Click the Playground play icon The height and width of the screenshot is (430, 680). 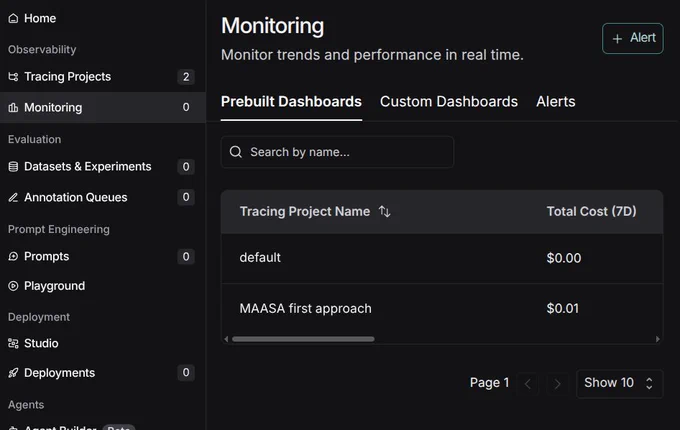coord(13,286)
